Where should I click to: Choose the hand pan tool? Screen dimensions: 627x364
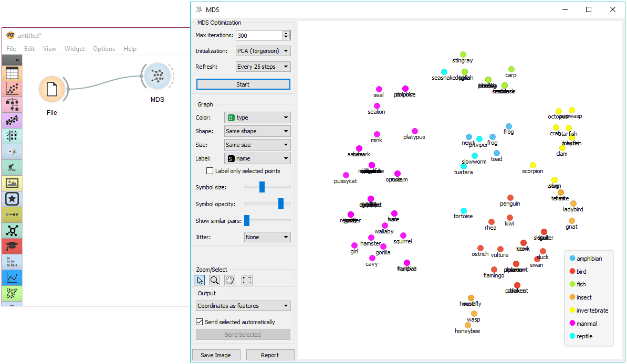click(x=229, y=280)
